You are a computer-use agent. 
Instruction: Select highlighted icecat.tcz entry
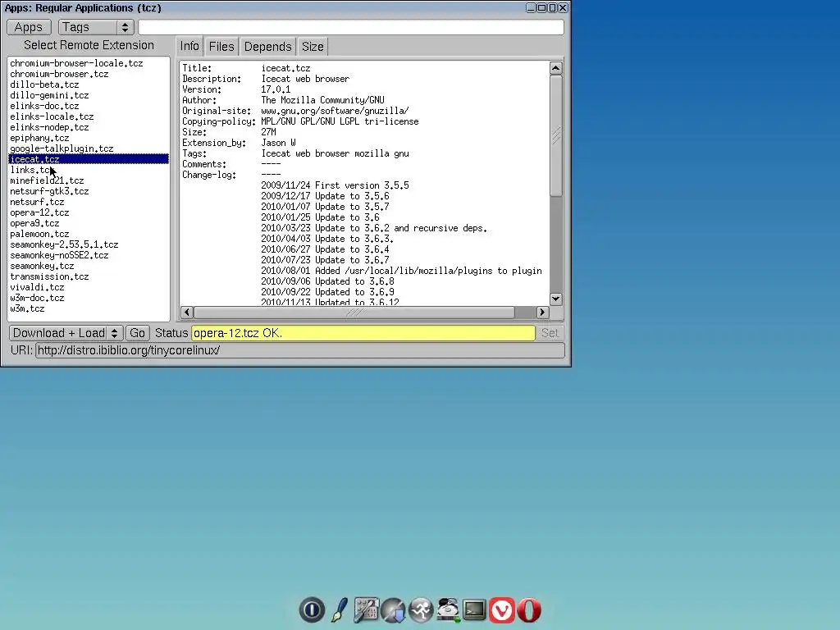89,159
